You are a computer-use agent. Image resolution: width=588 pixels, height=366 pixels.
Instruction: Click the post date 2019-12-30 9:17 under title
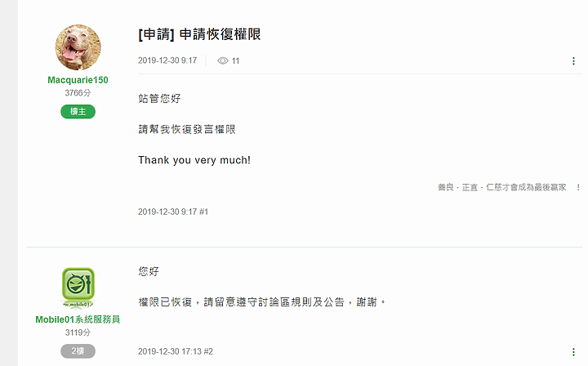tap(167, 60)
